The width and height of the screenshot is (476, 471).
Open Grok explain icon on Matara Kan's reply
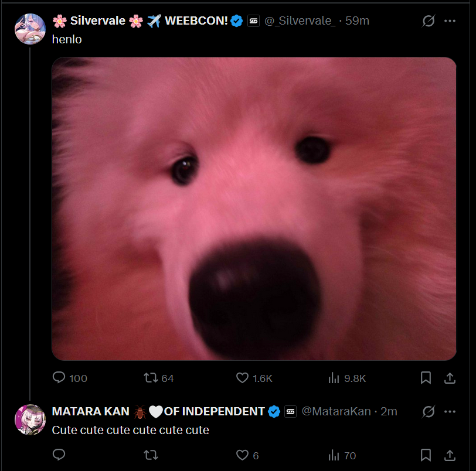click(x=429, y=412)
